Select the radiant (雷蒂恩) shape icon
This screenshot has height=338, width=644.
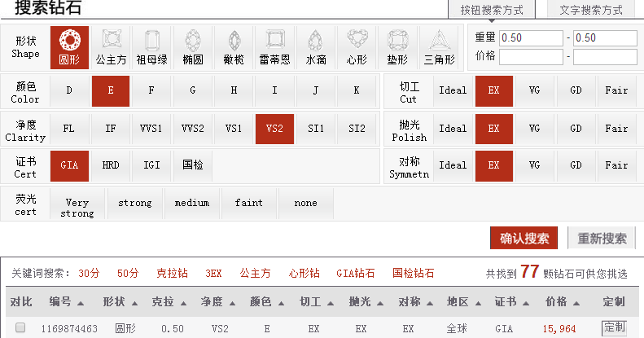[275, 46]
